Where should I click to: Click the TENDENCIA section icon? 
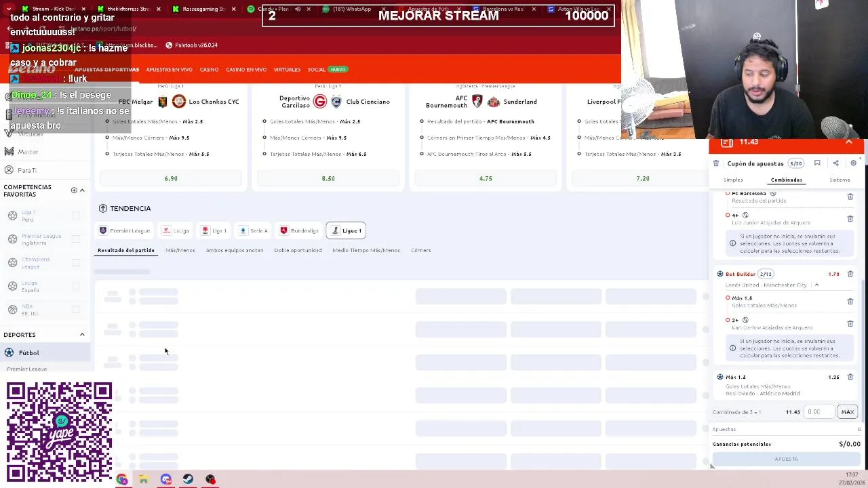click(103, 208)
